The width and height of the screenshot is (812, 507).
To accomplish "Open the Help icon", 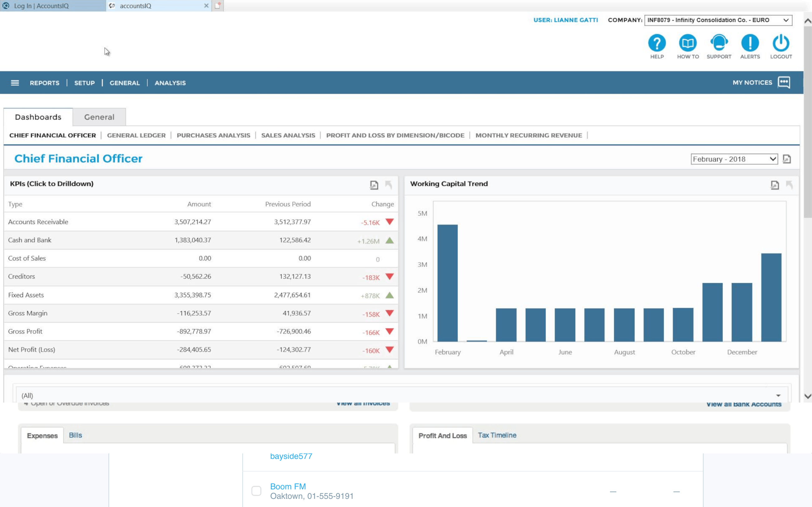I will tap(657, 42).
